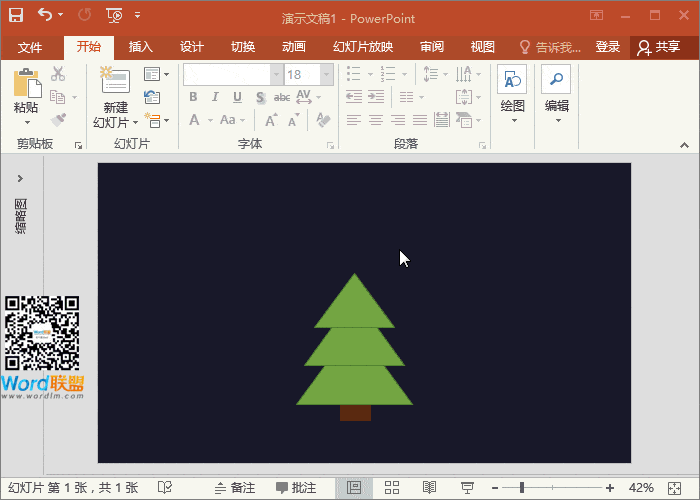Open the 动画 (Animations) tab
Image resolution: width=700 pixels, height=500 pixels.
[293, 47]
